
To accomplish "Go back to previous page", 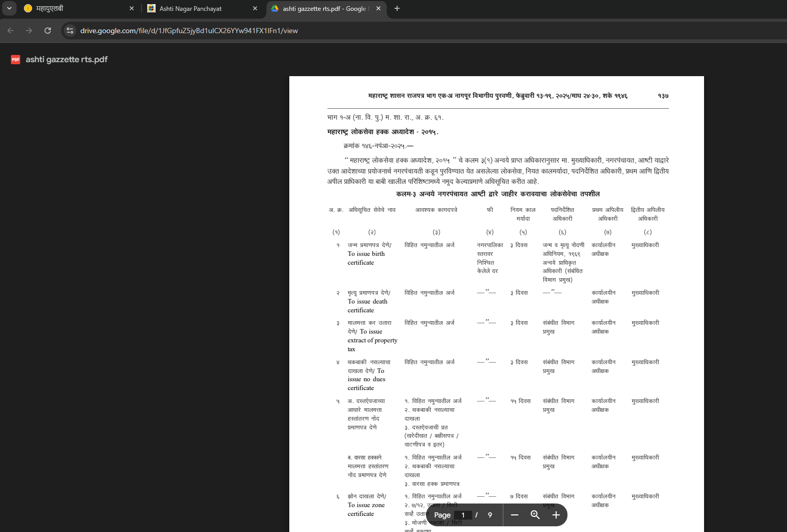I will [x=10, y=31].
